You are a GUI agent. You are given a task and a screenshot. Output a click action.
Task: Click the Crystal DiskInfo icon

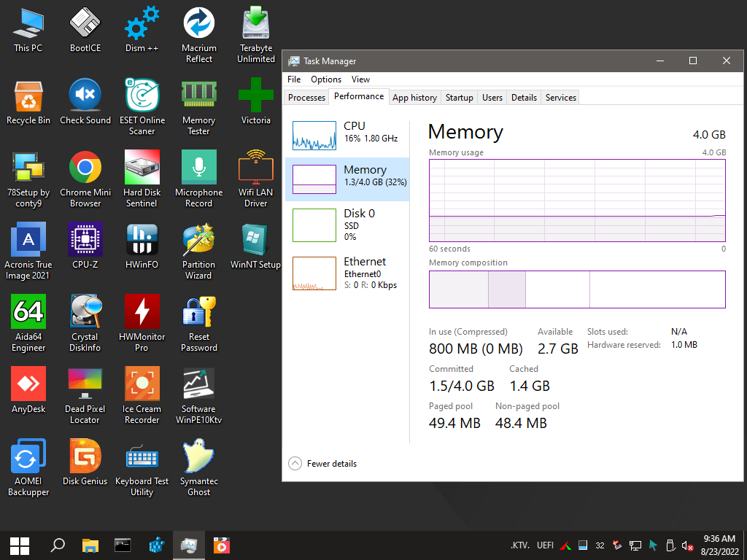[x=85, y=312]
